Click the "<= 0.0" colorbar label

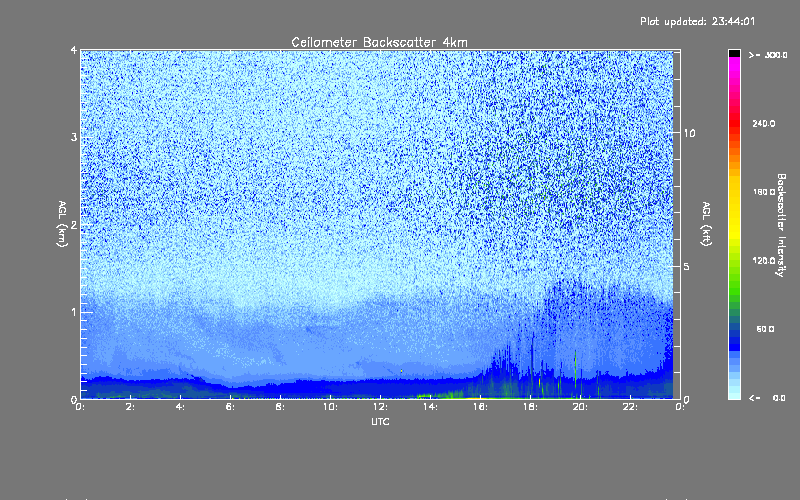pyautogui.click(x=767, y=398)
